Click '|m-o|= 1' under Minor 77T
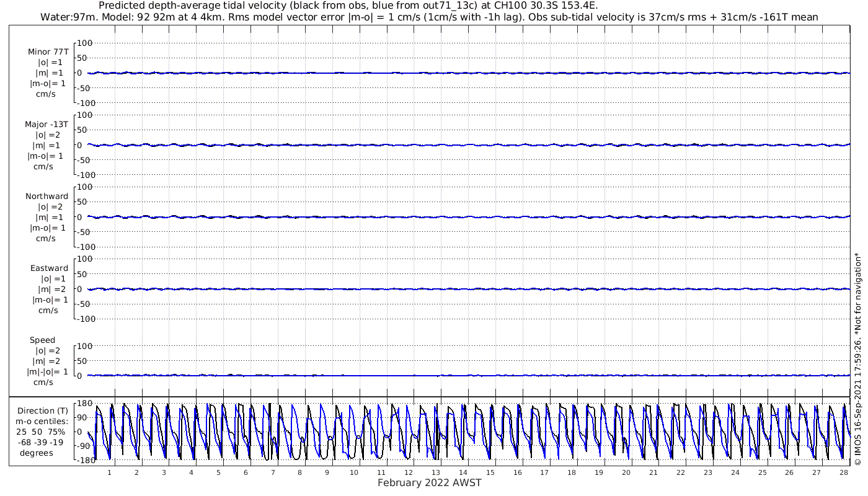 48,84
